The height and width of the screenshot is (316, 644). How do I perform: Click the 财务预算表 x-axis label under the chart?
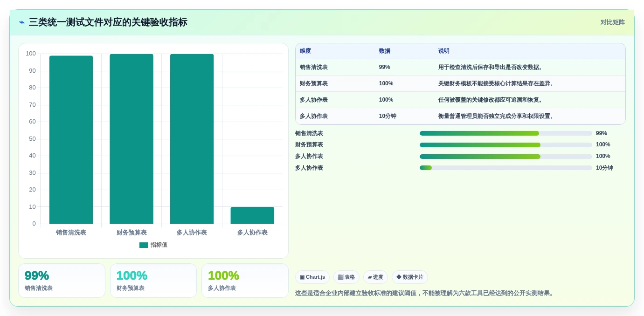132,232
